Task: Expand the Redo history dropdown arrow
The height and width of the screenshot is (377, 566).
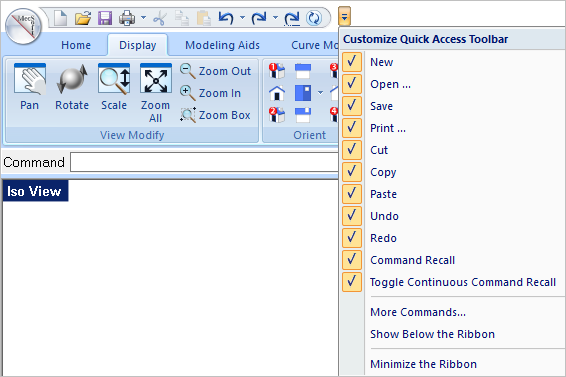Action: click(x=275, y=17)
